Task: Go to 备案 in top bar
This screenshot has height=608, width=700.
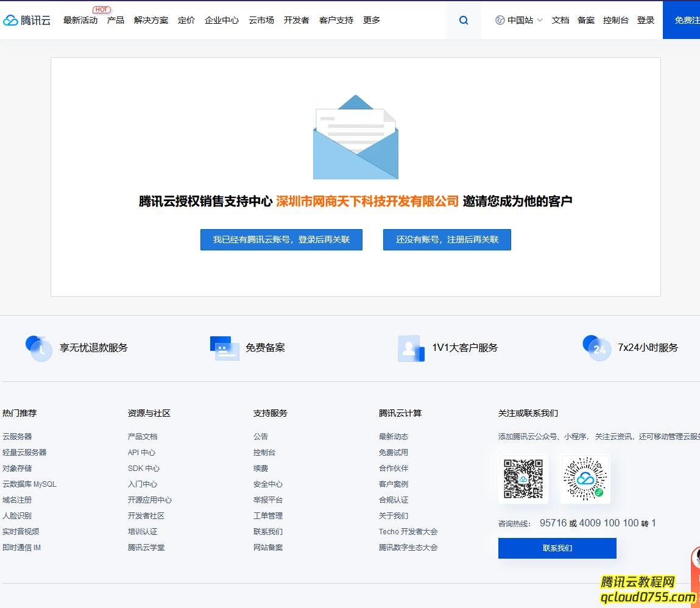Action: (585, 20)
